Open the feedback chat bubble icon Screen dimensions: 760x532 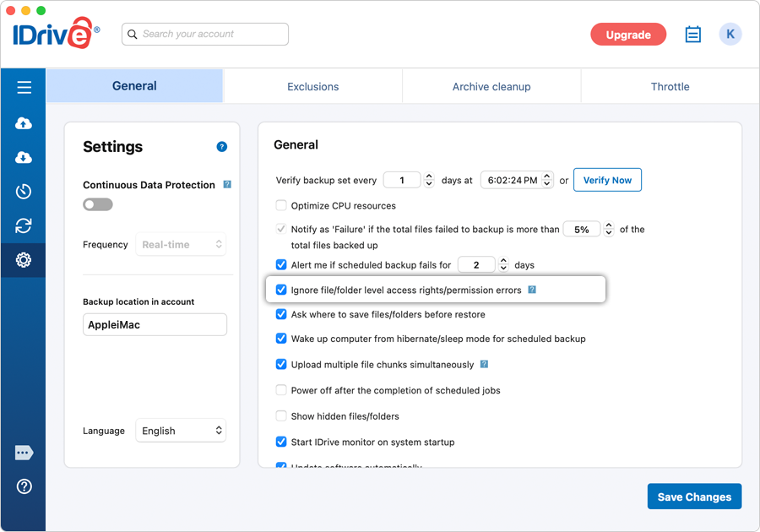(23, 453)
